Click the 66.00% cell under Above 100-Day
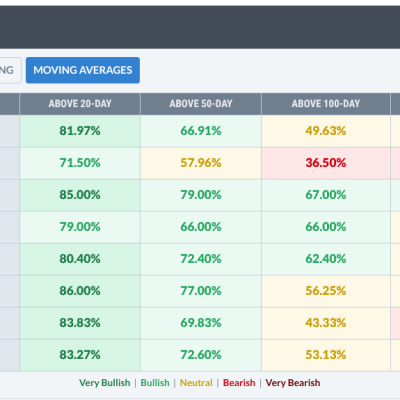Image resolution: width=400 pixels, height=400 pixels. (x=326, y=227)
